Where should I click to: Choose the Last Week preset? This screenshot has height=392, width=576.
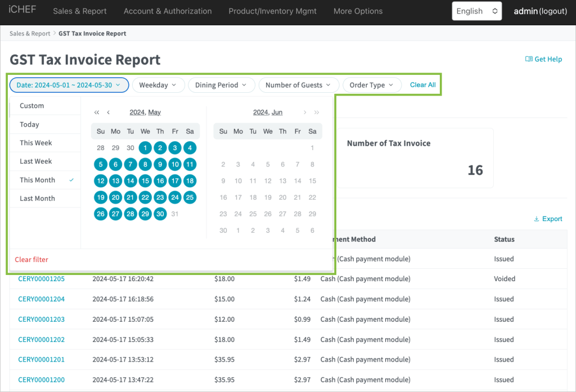coord(36,161)
